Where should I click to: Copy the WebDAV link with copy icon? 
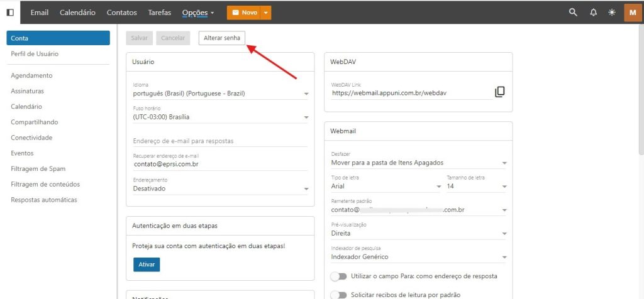click(499, 92)
